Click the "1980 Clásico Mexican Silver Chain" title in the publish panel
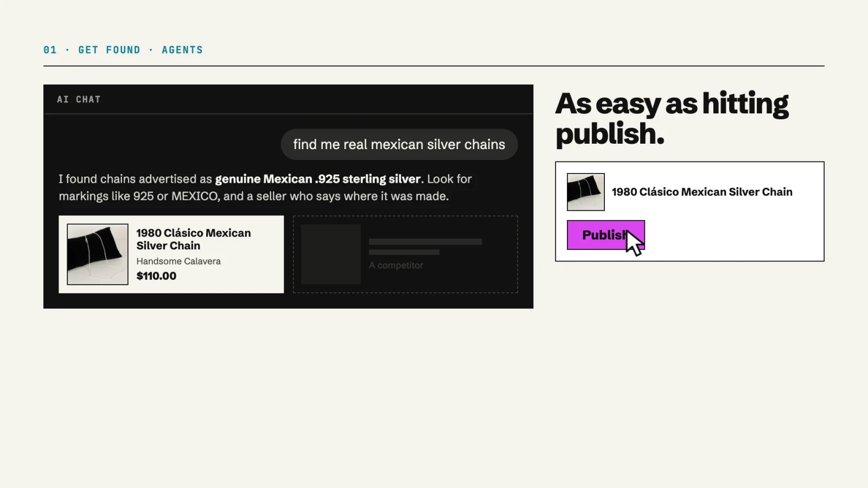Image resolution: width=868 pixels, height=488 pixels. pyautogui.click(x=702, y=192)
